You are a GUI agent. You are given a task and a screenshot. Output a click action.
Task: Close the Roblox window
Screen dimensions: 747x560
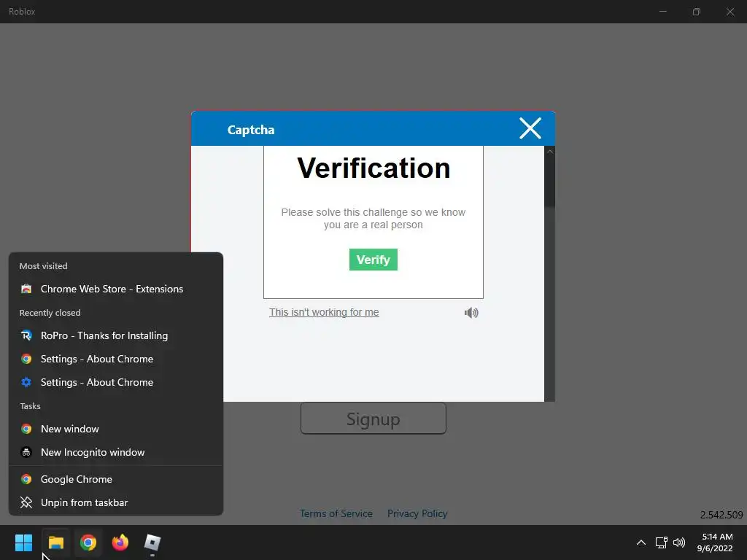(730, 12)
